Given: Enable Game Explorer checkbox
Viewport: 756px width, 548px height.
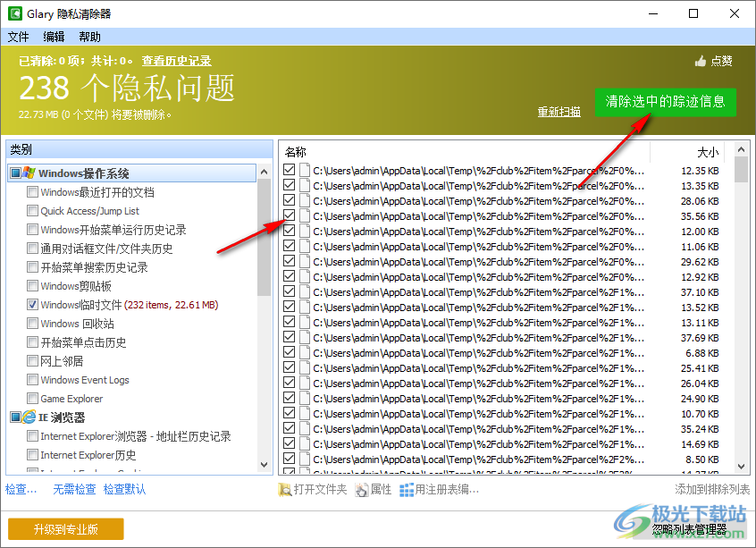Looking at the screenshot, I should coord(32,399).
